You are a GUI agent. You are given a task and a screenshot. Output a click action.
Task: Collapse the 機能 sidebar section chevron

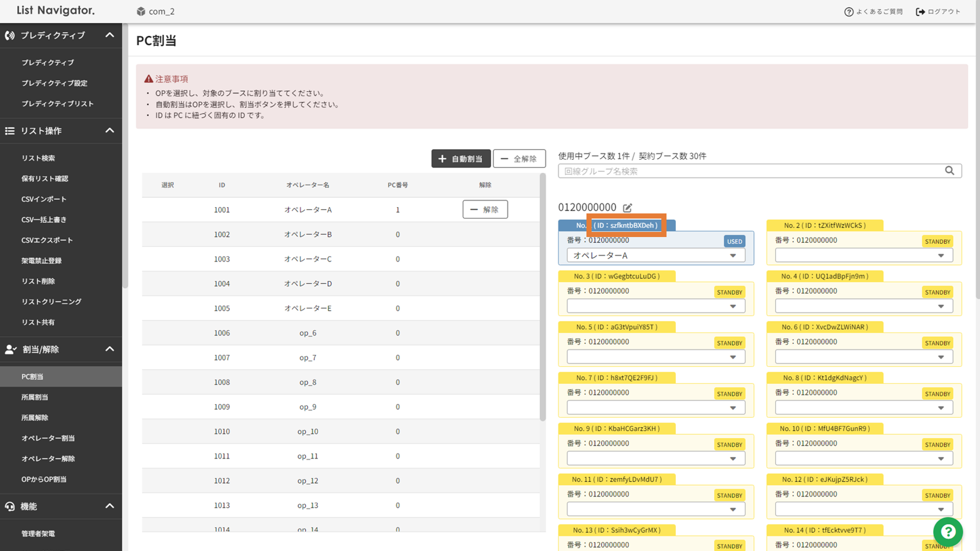(x=110, y=506)
